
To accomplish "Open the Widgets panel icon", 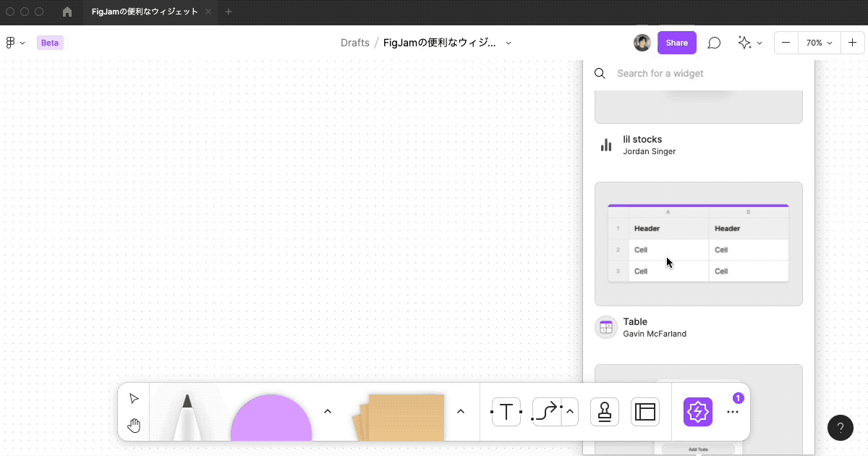I will pyautogui.click(x=698, y=412).
